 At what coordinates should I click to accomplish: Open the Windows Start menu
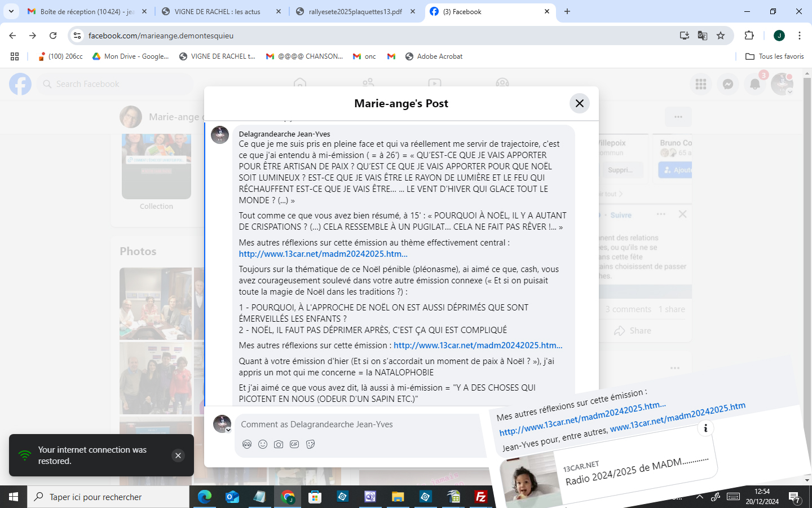click(x=14, y=497)
